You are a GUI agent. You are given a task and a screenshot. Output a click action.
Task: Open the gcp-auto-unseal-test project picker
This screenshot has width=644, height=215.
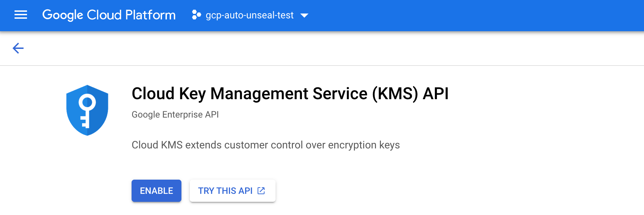[249, 15]
